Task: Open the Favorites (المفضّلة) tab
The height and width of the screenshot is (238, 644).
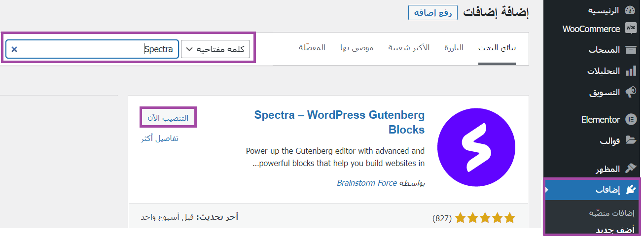Action: click(312, 48)
